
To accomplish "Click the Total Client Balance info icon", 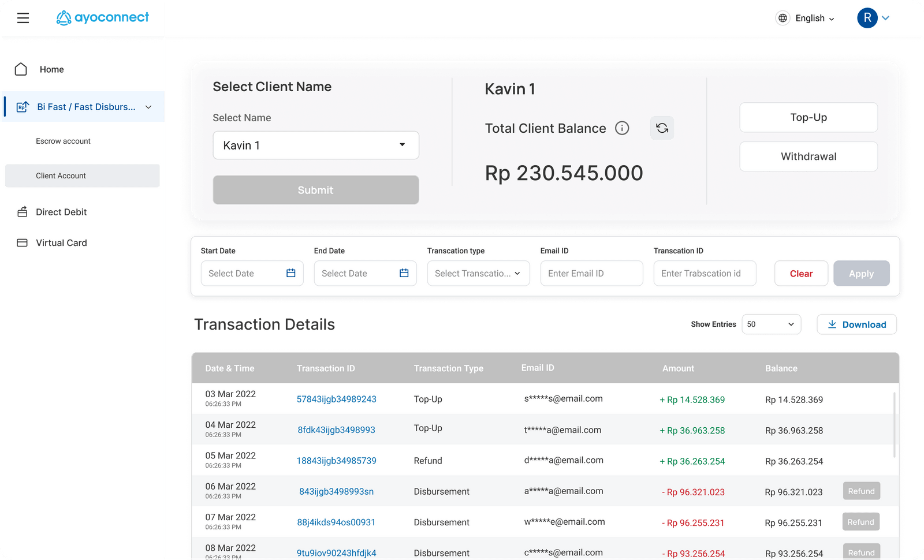I will tap(622, 128).
